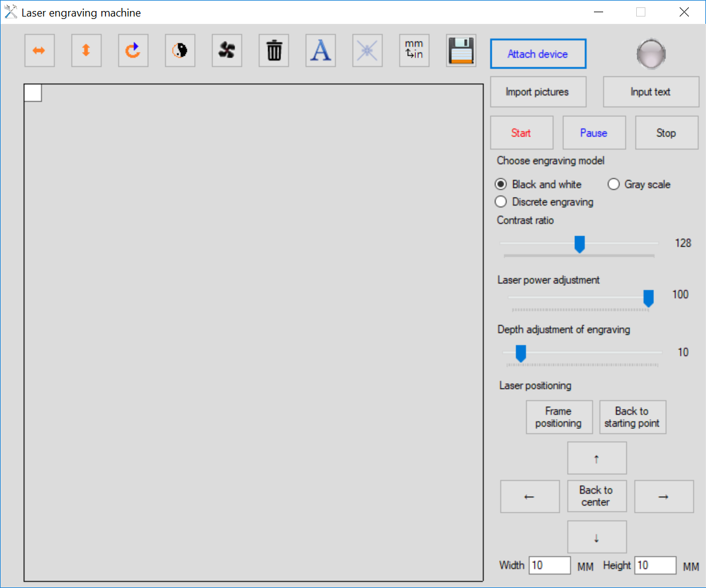This screenshot has height=588, width=706.
Task: Click the invert colors icon
Action: [180, 50]
